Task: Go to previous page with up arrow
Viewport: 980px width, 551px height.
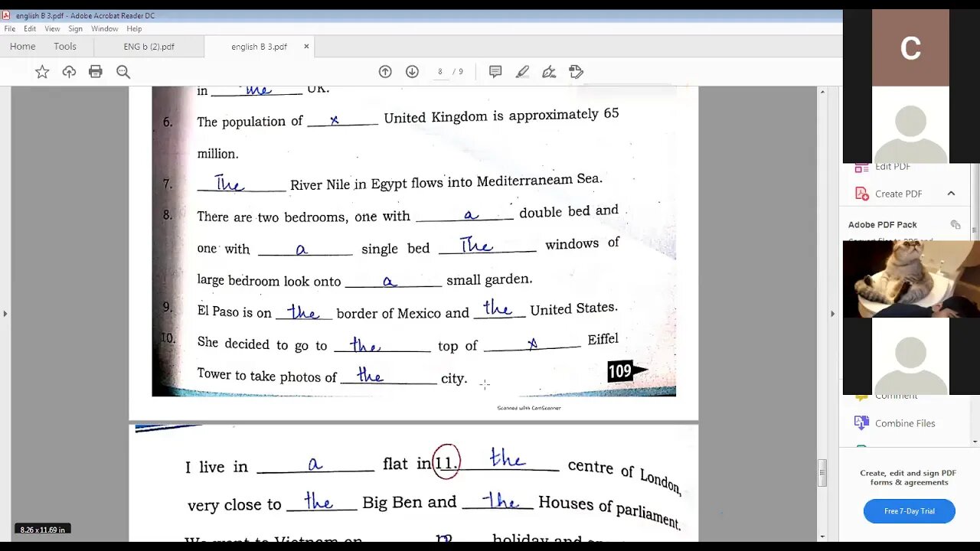Action: click(385, 72)
